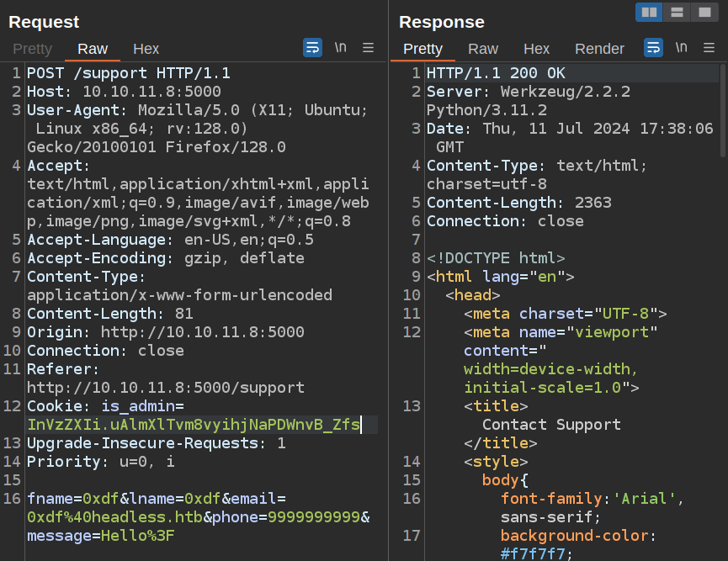
Task: Switch Request view to Pretty tab
Action: (32, 49)
